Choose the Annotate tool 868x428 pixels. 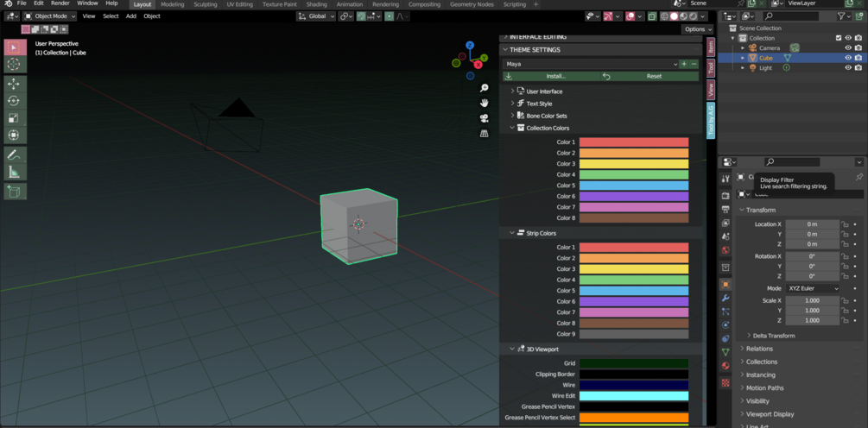15,155
